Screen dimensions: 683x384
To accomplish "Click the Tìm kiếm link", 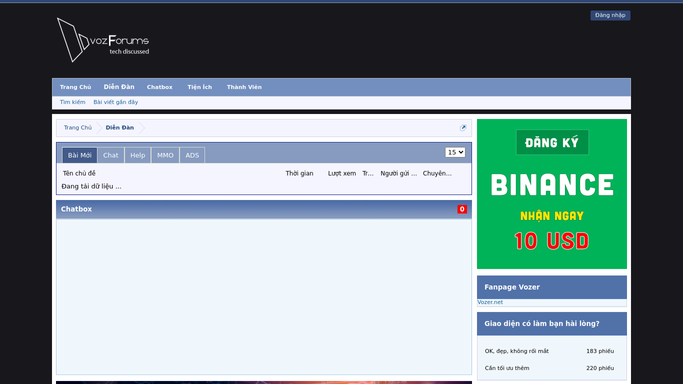I will pyautogui.click(x=72, y=102).
